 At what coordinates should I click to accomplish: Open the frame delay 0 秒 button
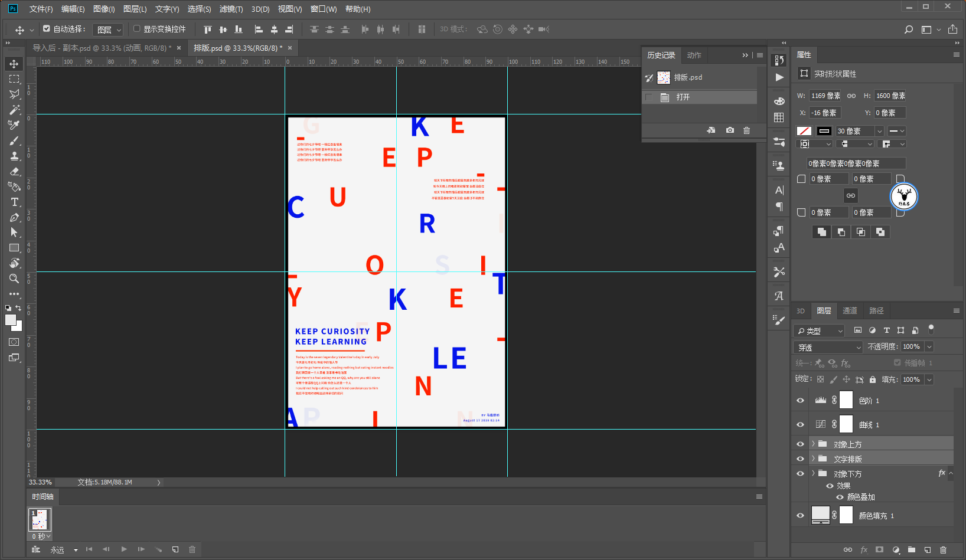[x=41, y=536]
